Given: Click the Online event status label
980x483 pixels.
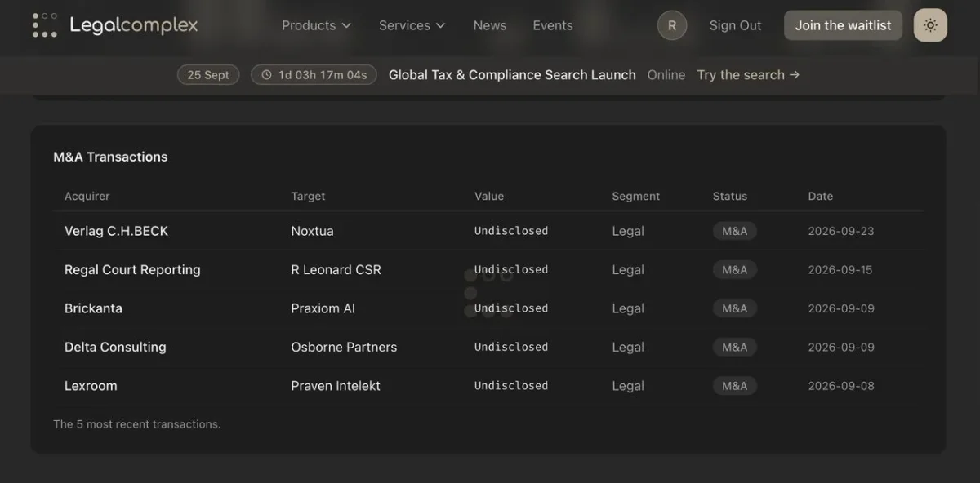Looking at the screenshot, I should tap(666, 75).
